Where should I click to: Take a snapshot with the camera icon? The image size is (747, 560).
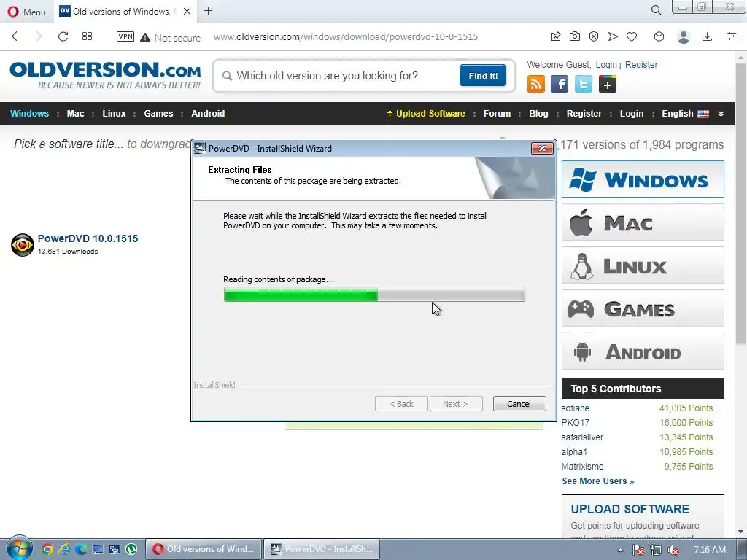[575, 36]
